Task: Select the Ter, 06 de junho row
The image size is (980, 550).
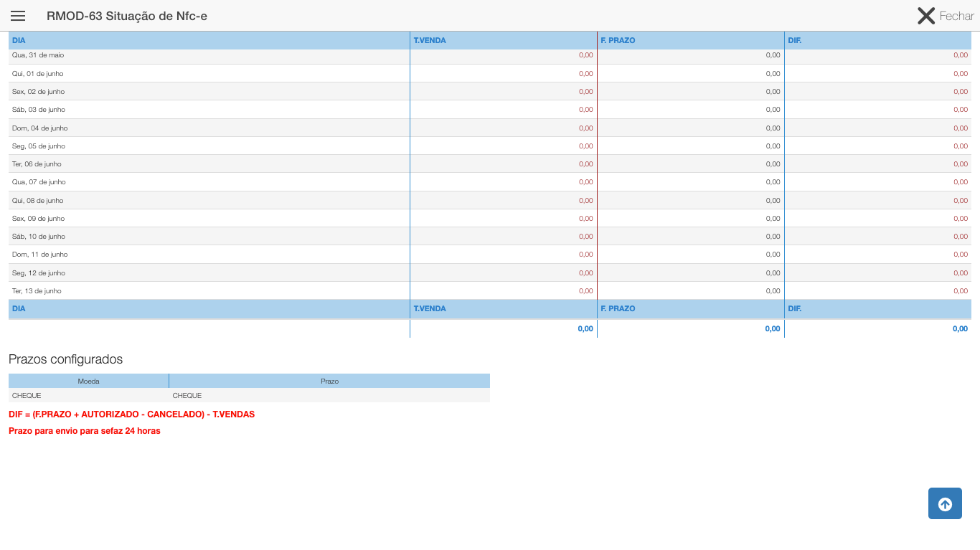Action: (x=37, y=164)
